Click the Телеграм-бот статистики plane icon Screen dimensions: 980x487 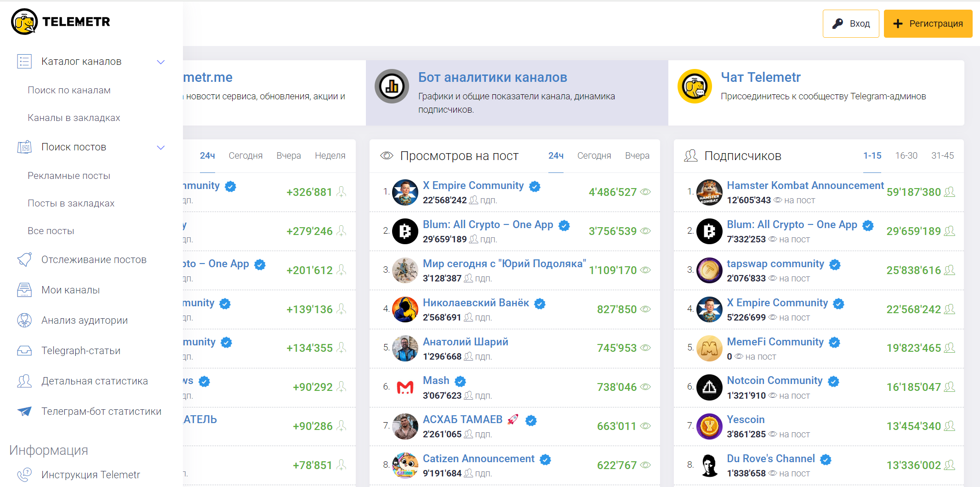[x=24, y=411]
